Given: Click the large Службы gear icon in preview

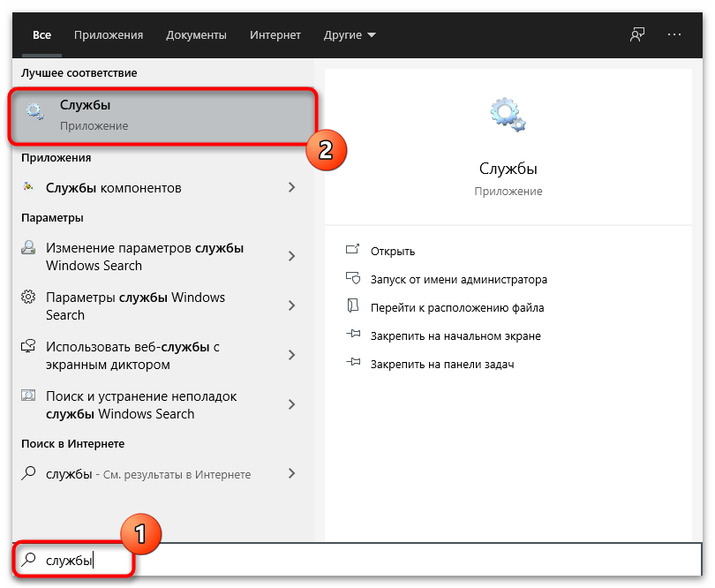Looking at the screenshot, I should pos(508,116).
